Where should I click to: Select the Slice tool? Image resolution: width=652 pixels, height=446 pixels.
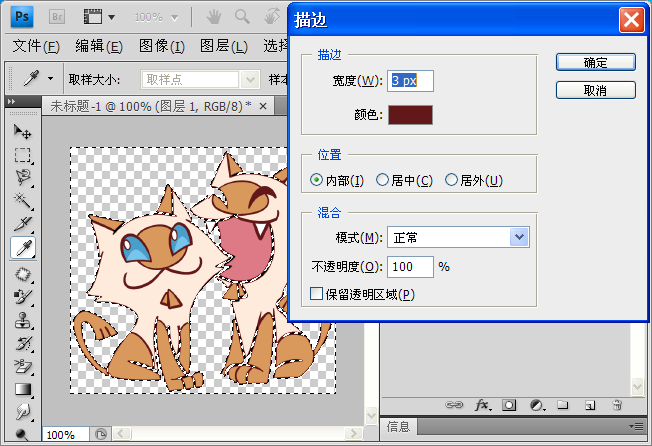tap(22, 224)
